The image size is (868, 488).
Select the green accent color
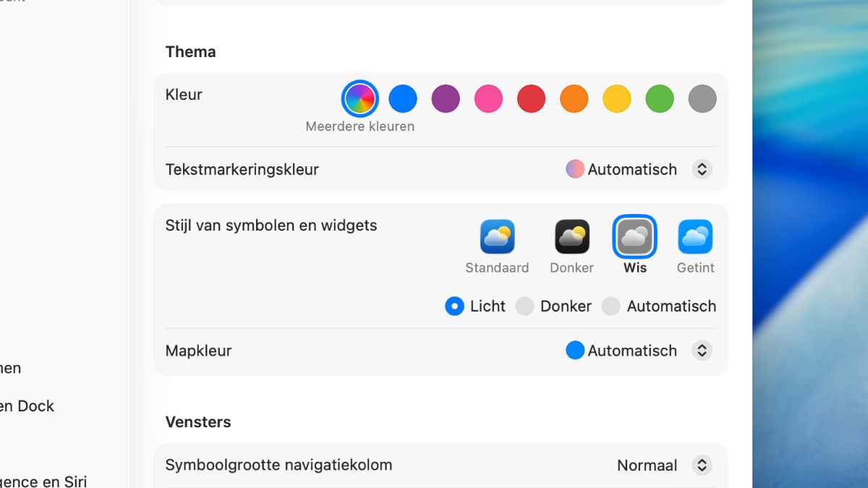tap(660, 99)
